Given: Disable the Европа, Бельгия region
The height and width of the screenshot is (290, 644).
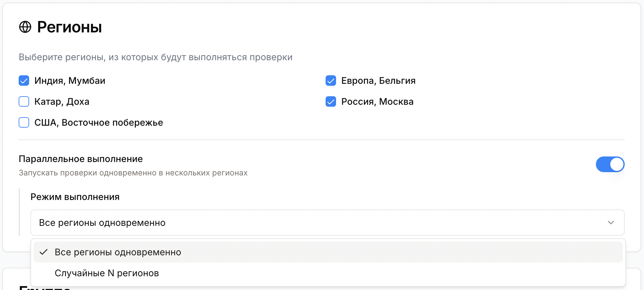Looking at the screenshot, I should 331,81.
